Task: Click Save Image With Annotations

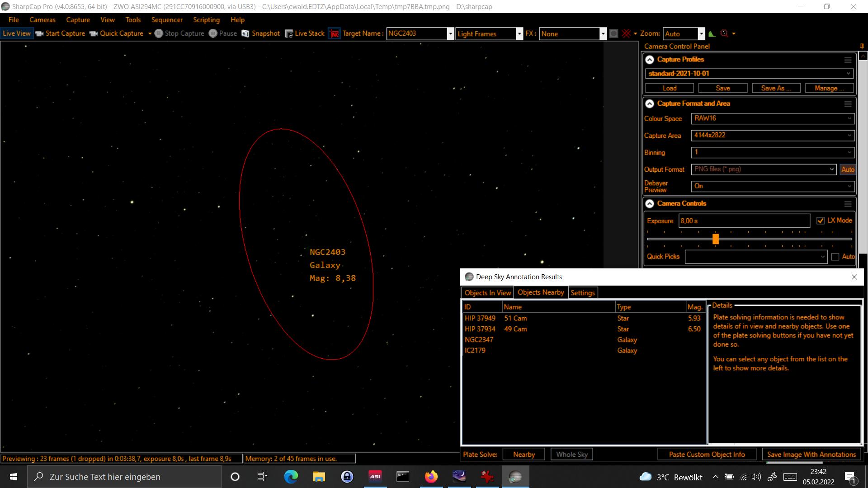Action: pyautogui.click(x=811, y=455)
